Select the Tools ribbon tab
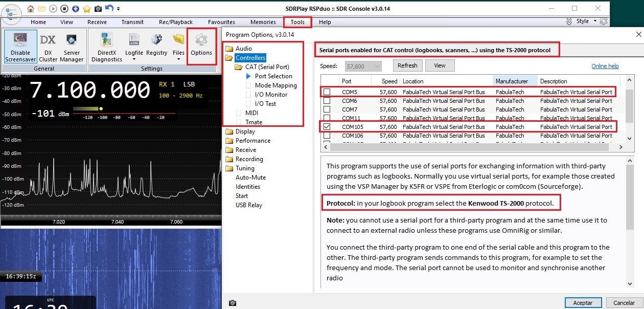The width and height of the screenshot is (644, 309). point(297,22)
